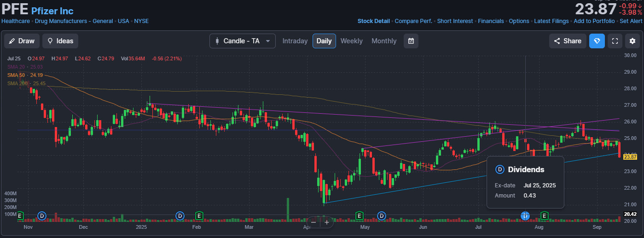644x238 pixels.
Task: Click the NYSE exchange link
Action: click(x=141, y=21)
